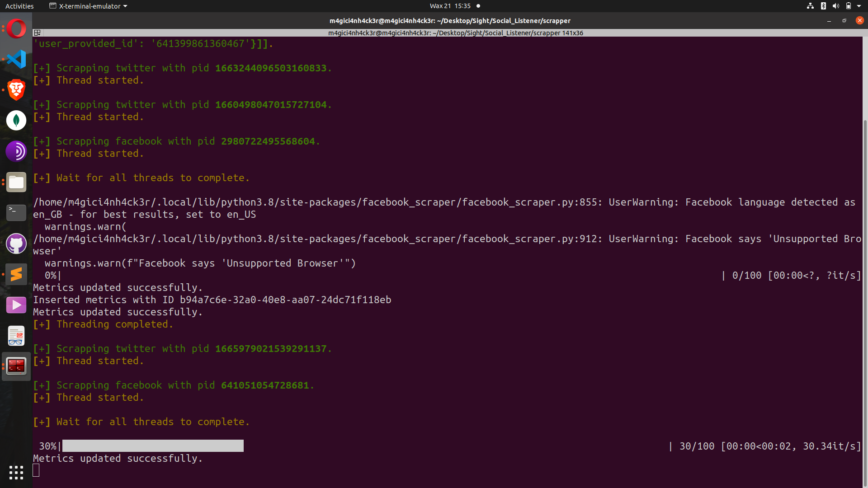Click the network connection indicator
Image resolution: width=868 pixels, height=488 pixels.
coord(810,6)
